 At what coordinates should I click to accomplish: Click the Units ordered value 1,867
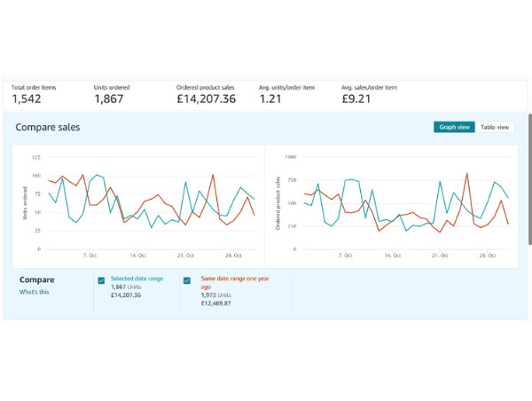pos(111,99)
